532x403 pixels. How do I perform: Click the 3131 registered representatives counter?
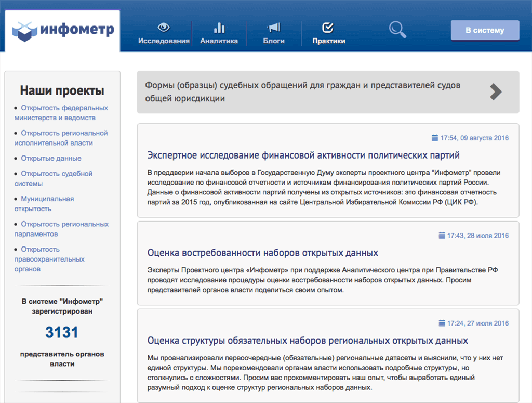coord(61,332)
